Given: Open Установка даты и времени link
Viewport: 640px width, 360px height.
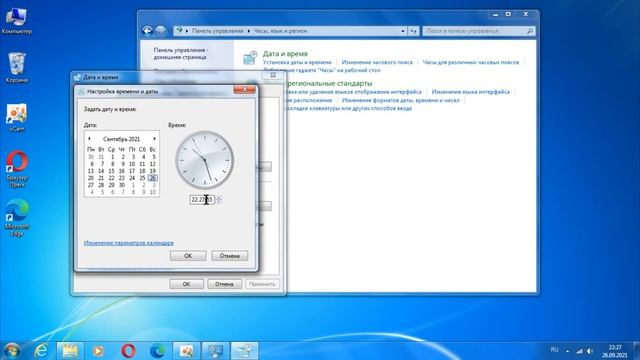Looking at the screenshot, I should pyautogui.click(x=297, y=62).
